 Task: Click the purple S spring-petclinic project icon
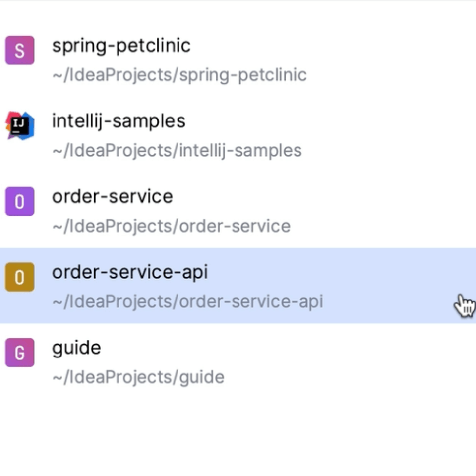pos(20,51)
